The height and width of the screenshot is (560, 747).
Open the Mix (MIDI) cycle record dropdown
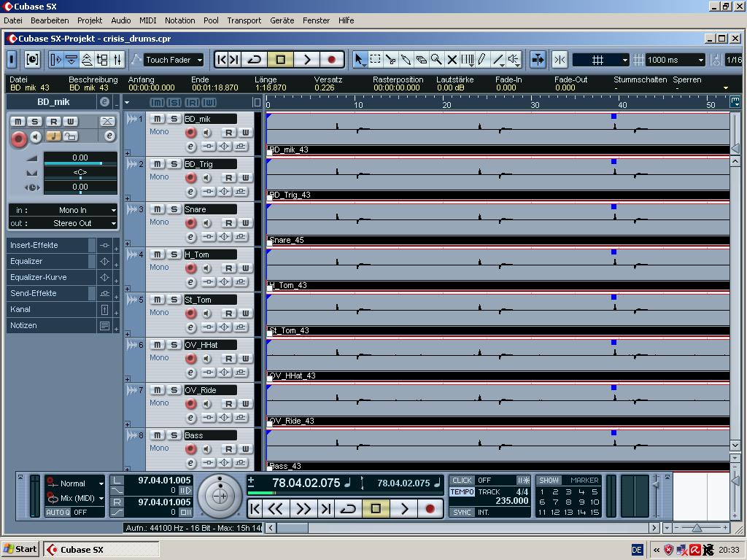(x=75, y=498)
